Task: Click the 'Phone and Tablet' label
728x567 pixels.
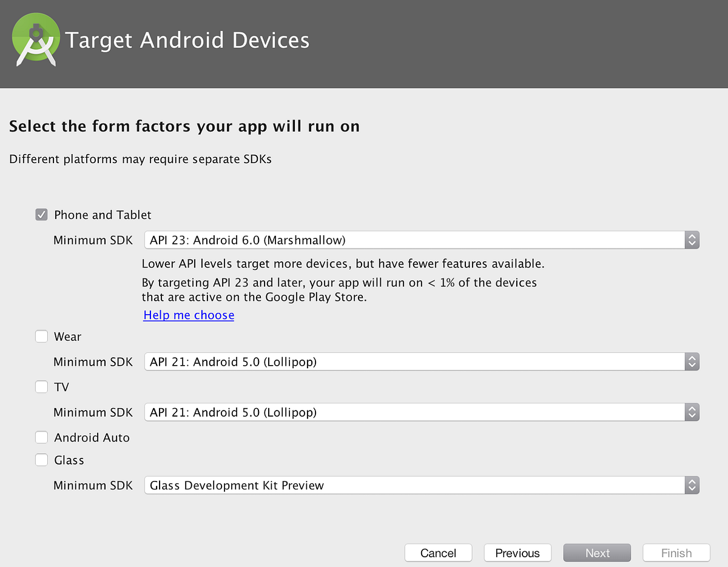Action: pos(103,215)
